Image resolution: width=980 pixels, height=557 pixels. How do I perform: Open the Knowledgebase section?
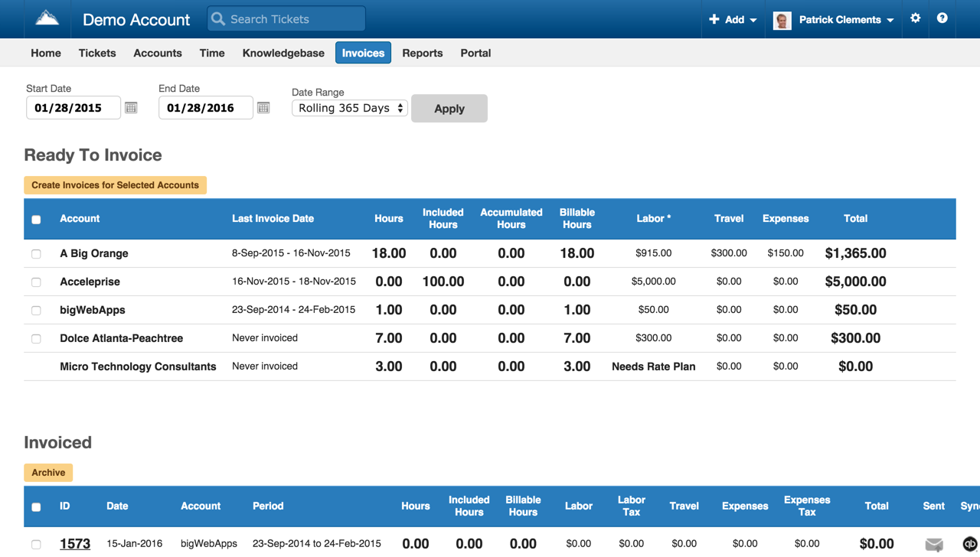pyautogui.click(x=283, y=53)
